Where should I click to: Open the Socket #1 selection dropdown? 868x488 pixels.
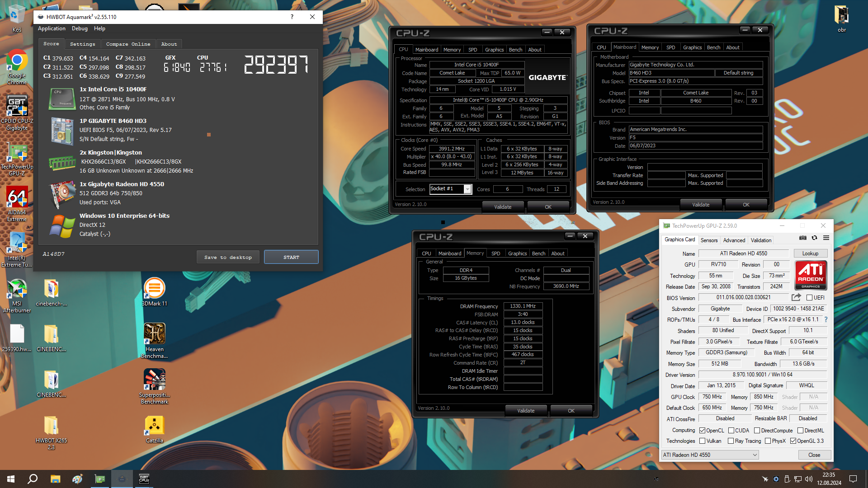pos(450,189)
